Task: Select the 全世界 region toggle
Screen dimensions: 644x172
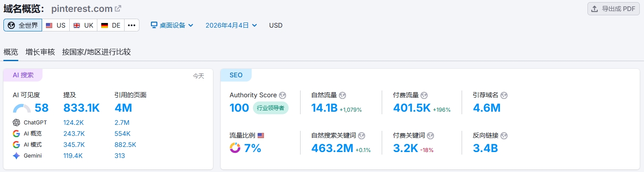Action: pos(23,25)
